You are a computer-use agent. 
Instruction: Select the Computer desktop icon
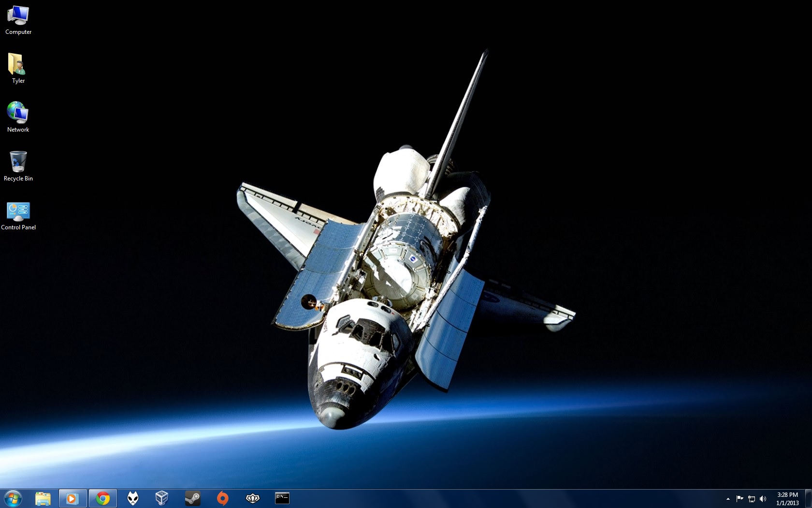click(x=18, y=20)
